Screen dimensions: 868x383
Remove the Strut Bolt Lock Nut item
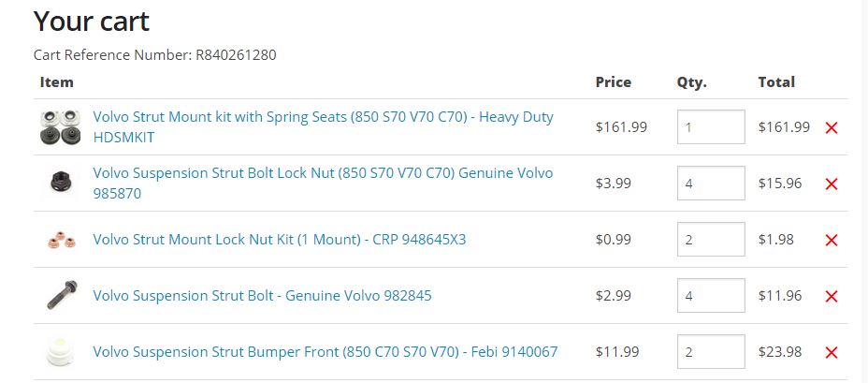(831, 184)
